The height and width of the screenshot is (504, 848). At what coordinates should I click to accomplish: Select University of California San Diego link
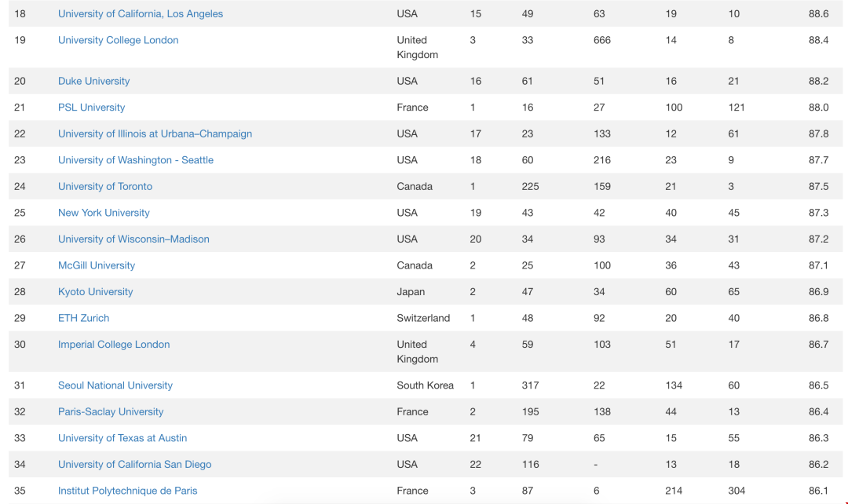pyautogui.click(x=135, y=465)
